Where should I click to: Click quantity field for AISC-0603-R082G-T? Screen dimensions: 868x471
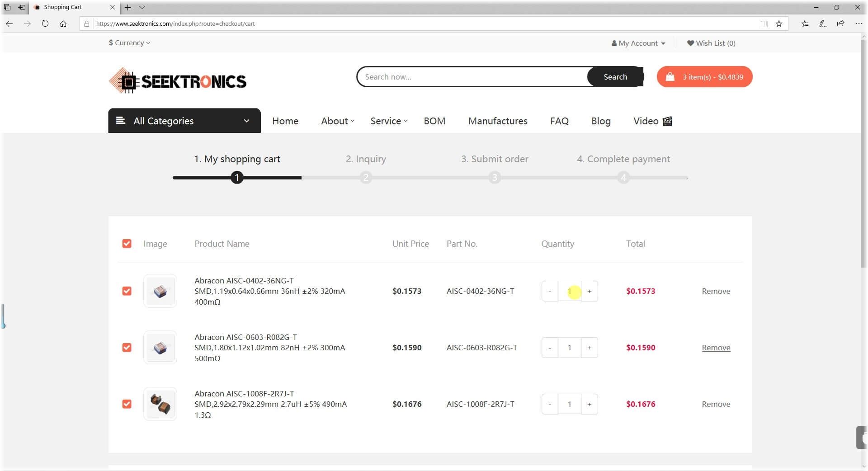point(570,348)
